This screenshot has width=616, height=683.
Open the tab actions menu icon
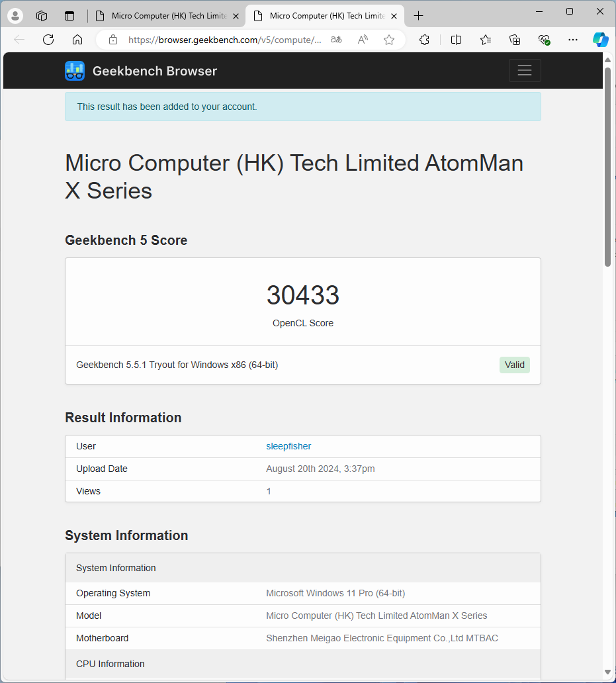(69, 16)
